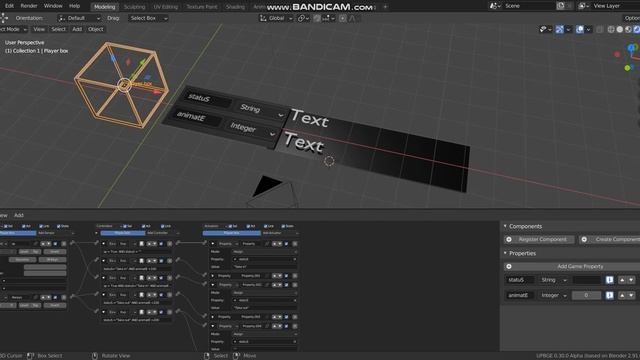Click the Create Component button

(x=610, y=240)
